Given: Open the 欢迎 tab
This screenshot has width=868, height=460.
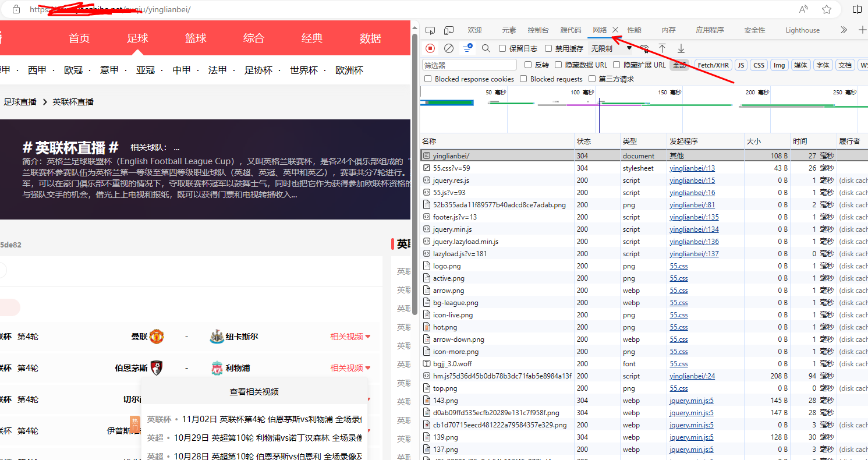Looking at the screenshot, I should click(x=474, y=30).
